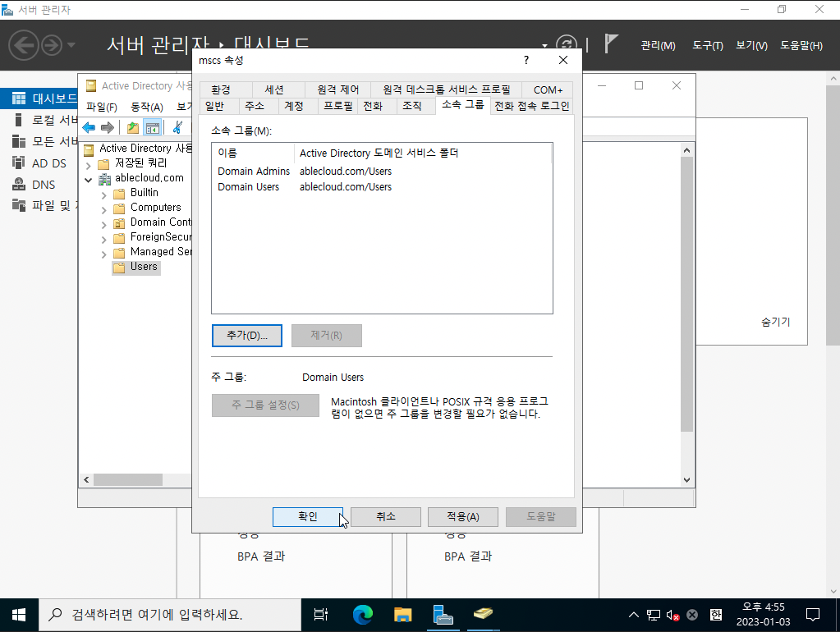The width and height of the screenshot is (840, 632).
Task: Open the action center notification icon
Action: coord(813,615)
